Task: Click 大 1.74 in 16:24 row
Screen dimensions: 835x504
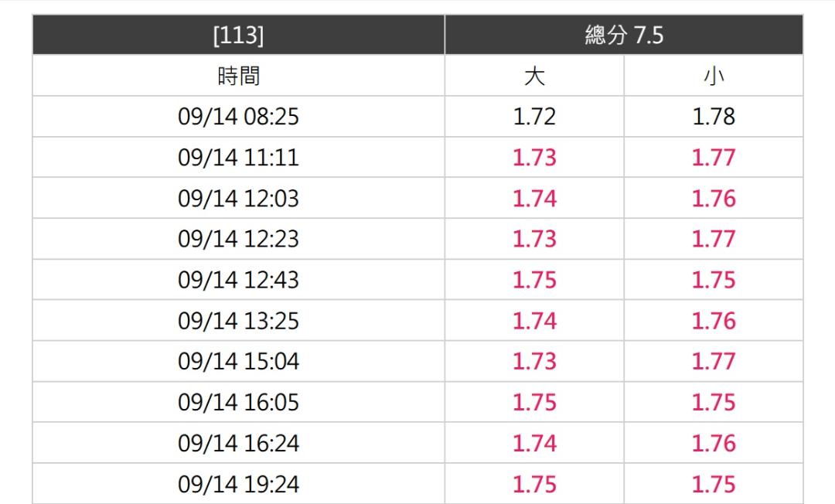Action: [x=534, y=443]
